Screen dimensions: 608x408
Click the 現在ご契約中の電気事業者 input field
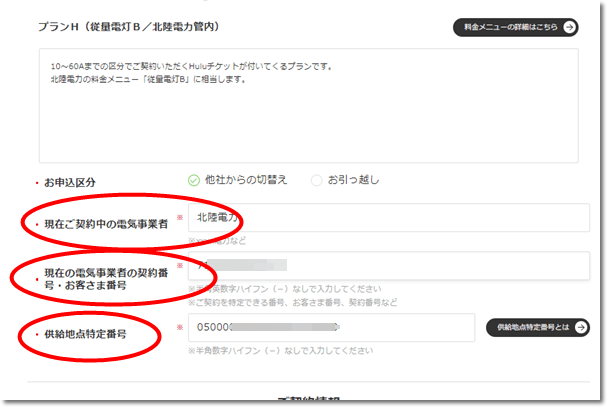[389, 218]
